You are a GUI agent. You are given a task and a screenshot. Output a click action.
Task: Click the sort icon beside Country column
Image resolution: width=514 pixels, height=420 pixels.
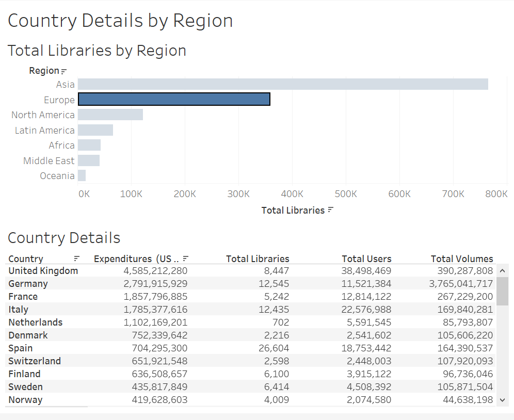pyautogui.click(x=76, y=258)
